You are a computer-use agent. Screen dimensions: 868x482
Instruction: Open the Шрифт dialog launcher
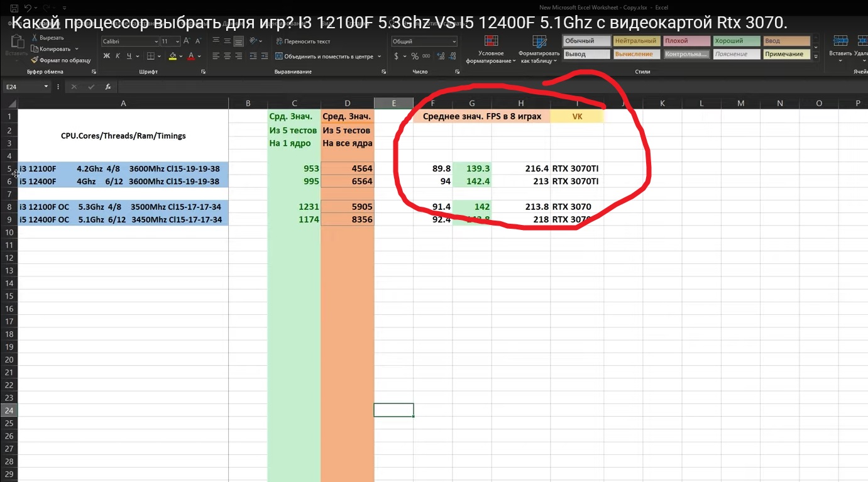pyautogui.click(x=203, y=72)
